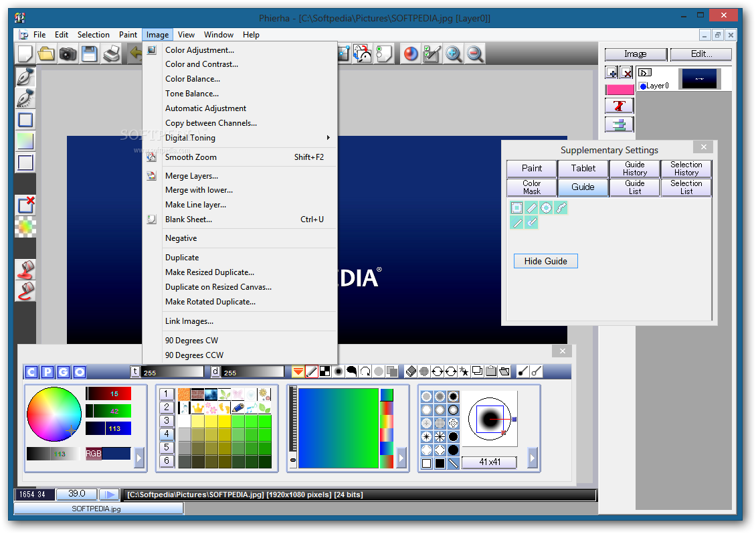Toggle the O panel button
Image resolution: width=756 pixels, height=534 pixels.
coord(80,371)
